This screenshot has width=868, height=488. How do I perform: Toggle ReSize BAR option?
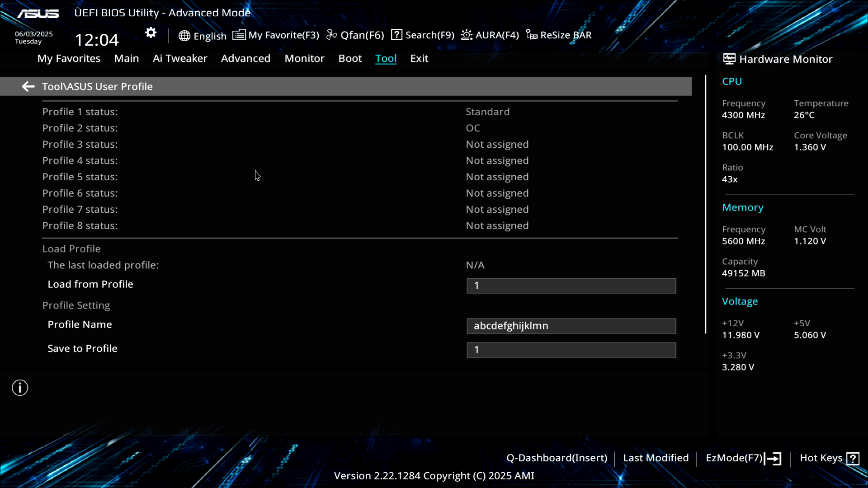pos(559,35)
